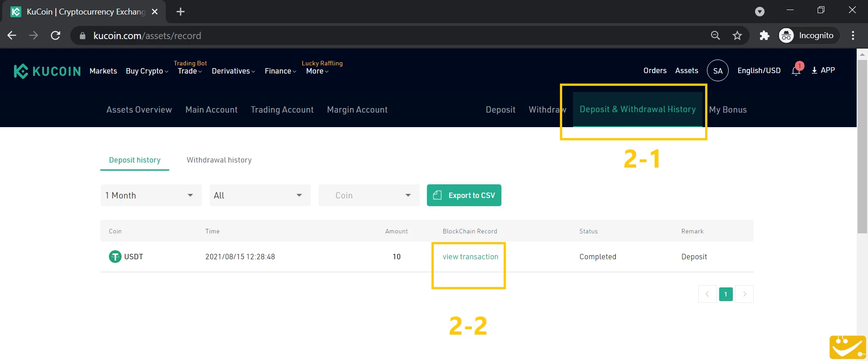The height and width of the screenshot is (361, 868).
Task: Expand the Derivatives menu
Action: (233, 71)
